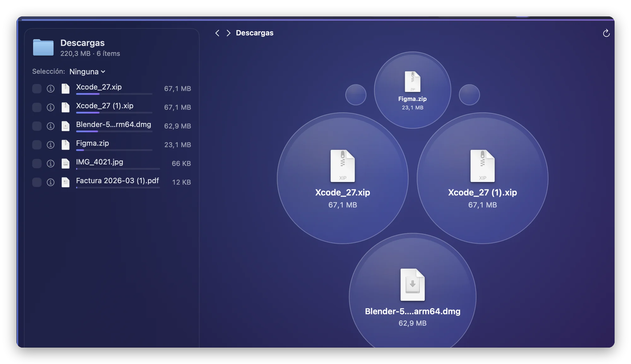Go back with the left chevron arrow
This screenshot has width=631, height=364.
click(217, 33)
